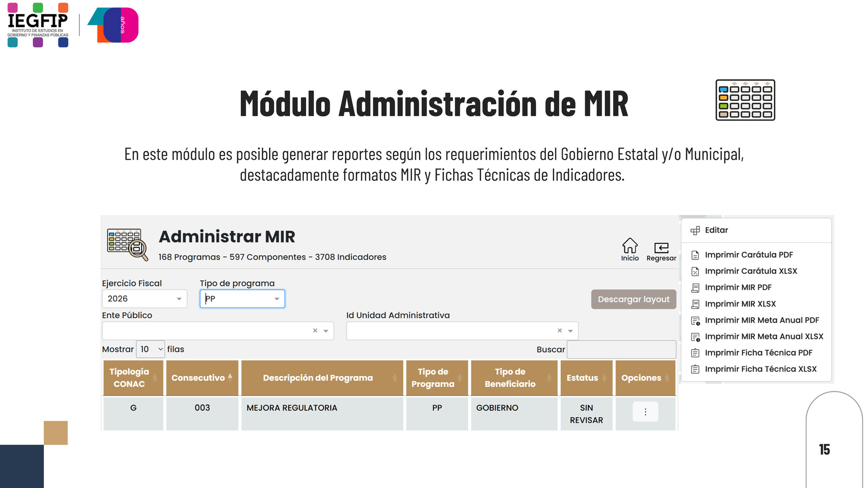Click the Inicio home icon
The height and width of the screenshot is (488, 868).
click(630, 246)
